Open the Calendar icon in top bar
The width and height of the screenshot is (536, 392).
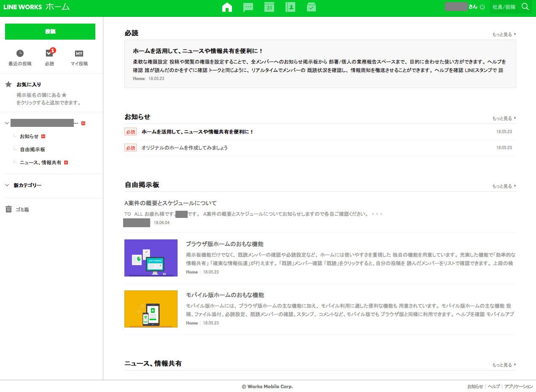(x=269, y=7)
